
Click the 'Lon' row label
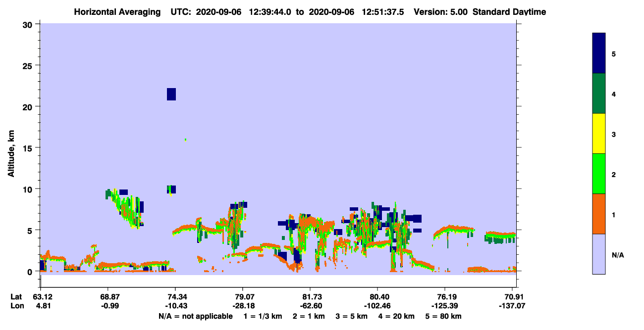17,306
